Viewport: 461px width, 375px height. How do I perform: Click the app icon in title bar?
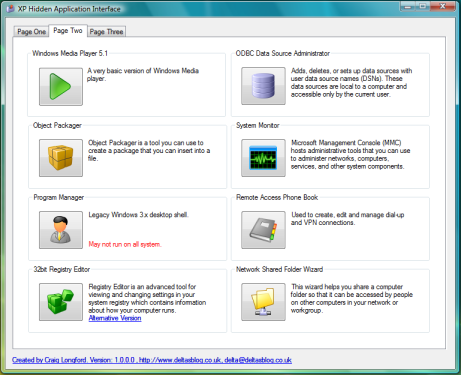10,9
